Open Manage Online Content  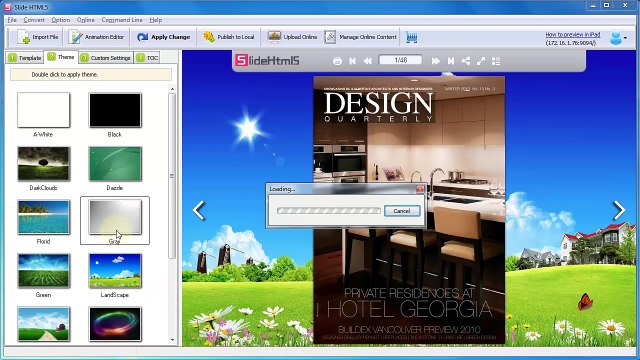[361, 37]
